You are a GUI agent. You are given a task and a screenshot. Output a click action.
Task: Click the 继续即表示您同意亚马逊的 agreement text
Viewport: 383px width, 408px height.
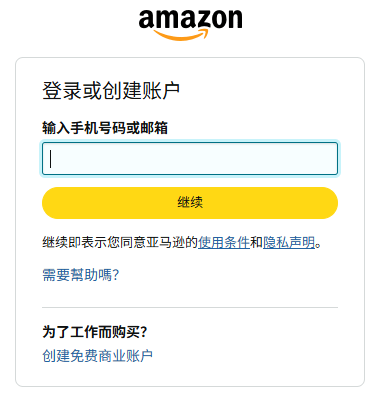[x=120, y=242]
